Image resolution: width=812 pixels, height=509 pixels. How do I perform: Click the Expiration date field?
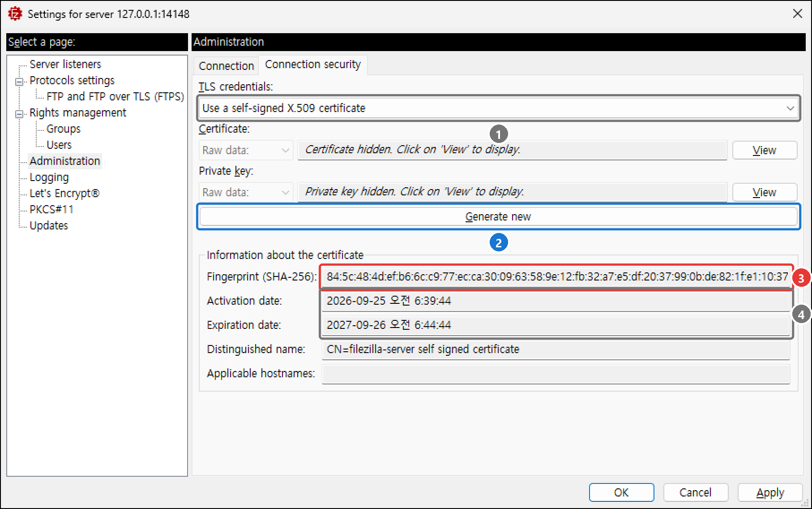(x=556, y=325)
